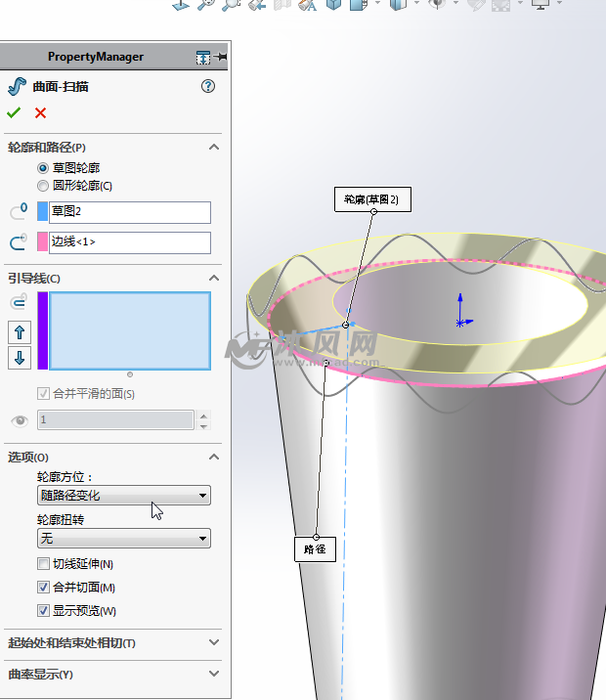
Task: Increase section number with up spinner
Action: (204, 416)
